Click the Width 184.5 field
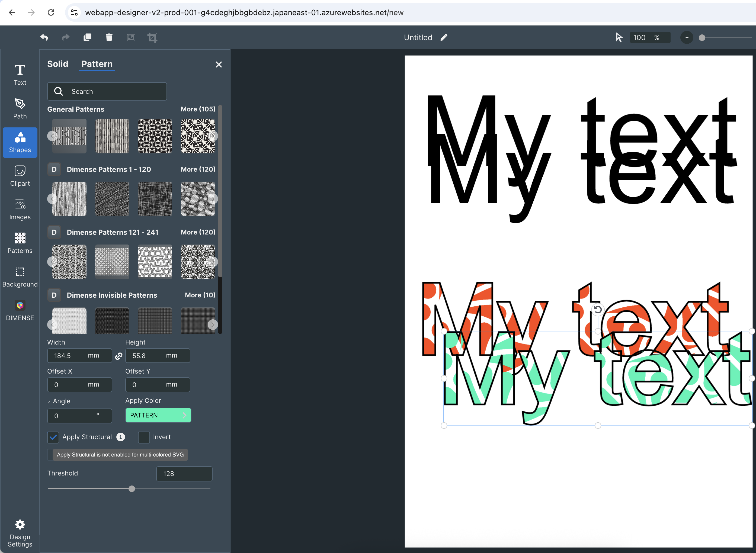Screen dimensions: 756x553 80,355
